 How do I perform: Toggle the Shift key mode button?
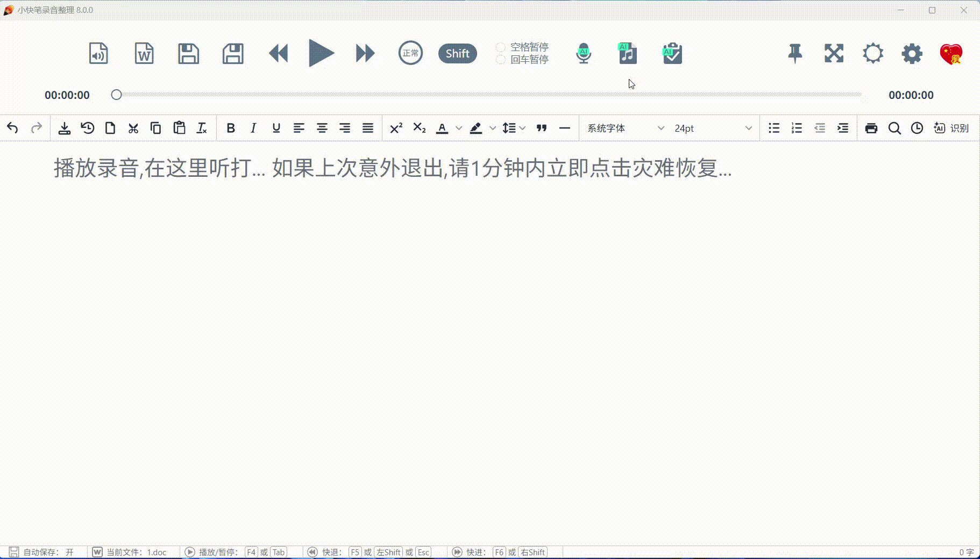457,53
